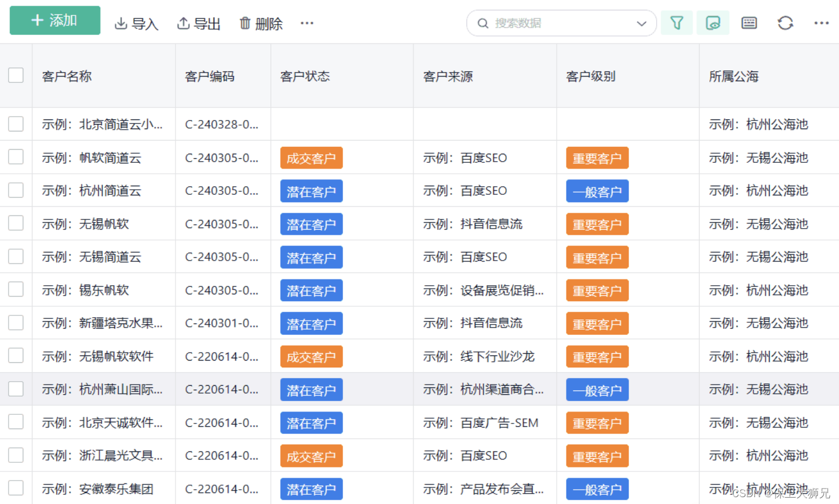Click the 导入 import button
Viewport: 839px width, 504px height.
(137, 23)
